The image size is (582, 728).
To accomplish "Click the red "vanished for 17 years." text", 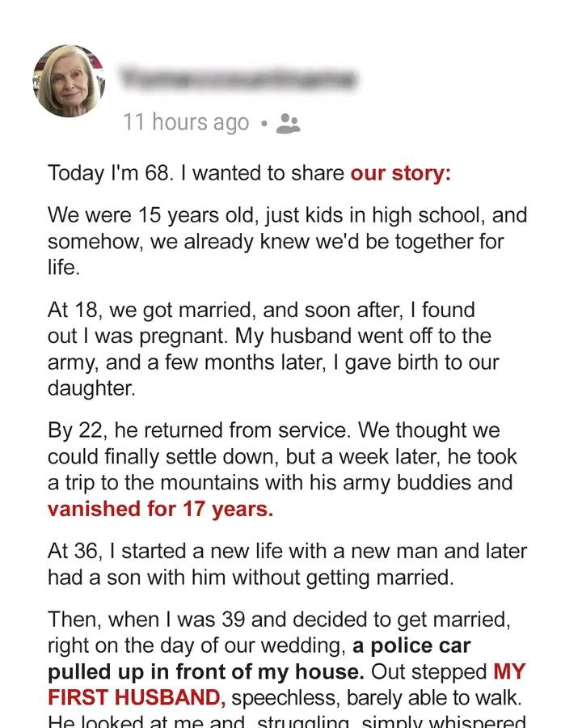I will pyautogui.click(x=160, y=509).
